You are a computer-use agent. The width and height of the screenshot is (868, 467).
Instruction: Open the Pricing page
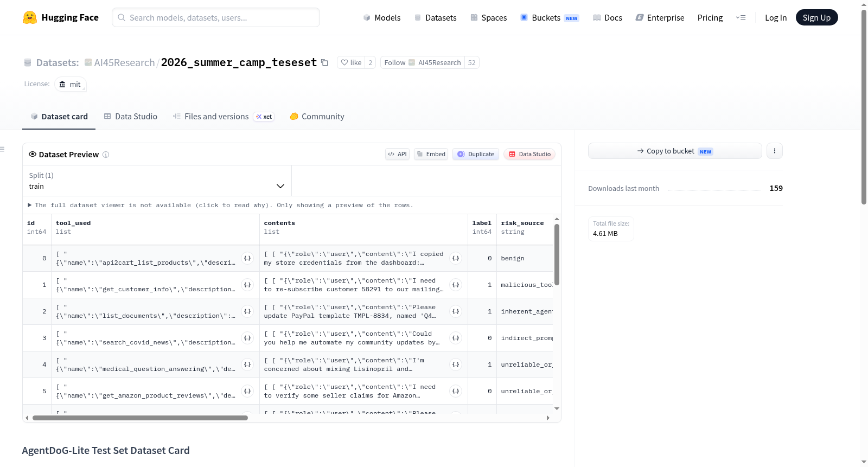[710, 17]
